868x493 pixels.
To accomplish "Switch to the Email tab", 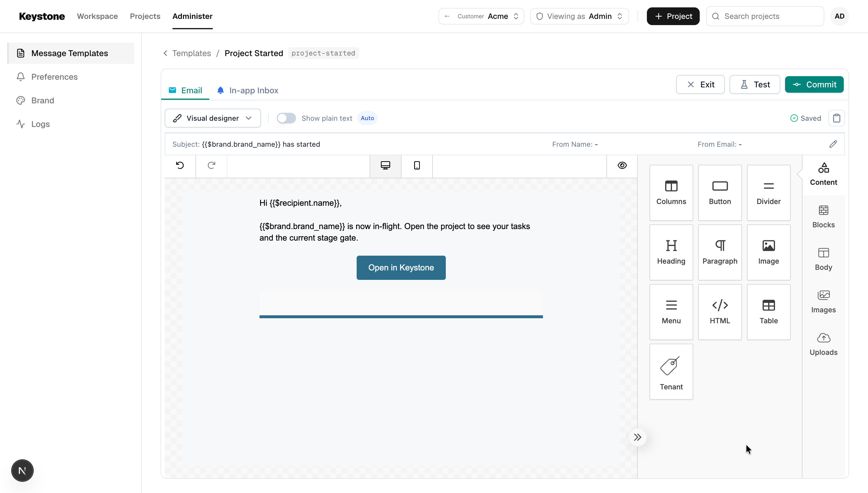I will [x=185, y=90].
